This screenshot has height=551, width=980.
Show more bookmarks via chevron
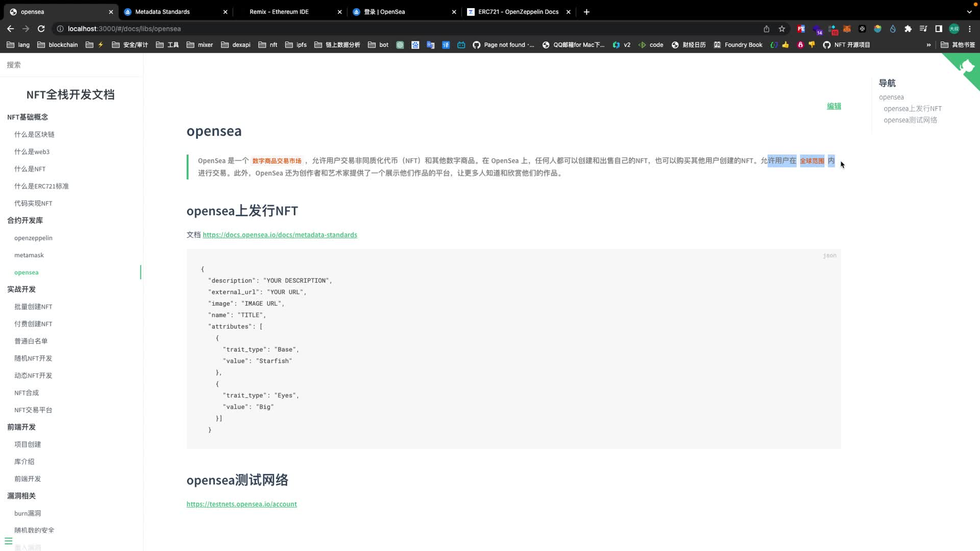point(928,45)
